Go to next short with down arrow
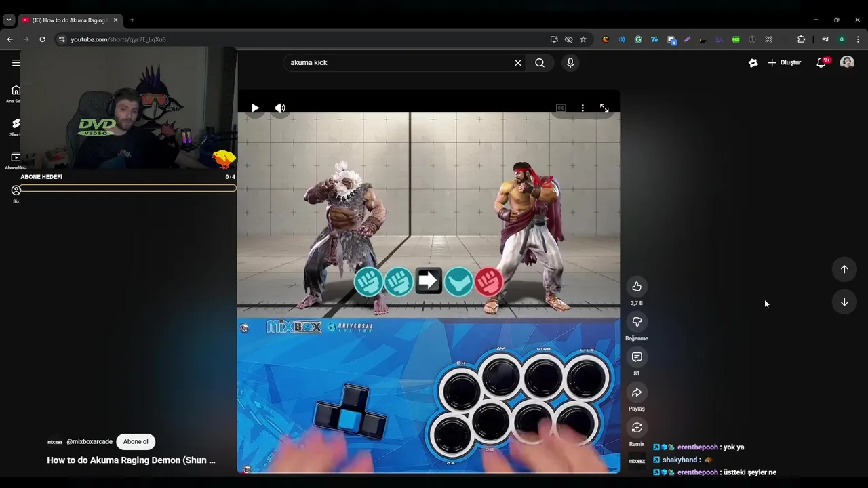The height and width of the screenshot is (488, 868). pyautogui.click(x=844, y=302)
